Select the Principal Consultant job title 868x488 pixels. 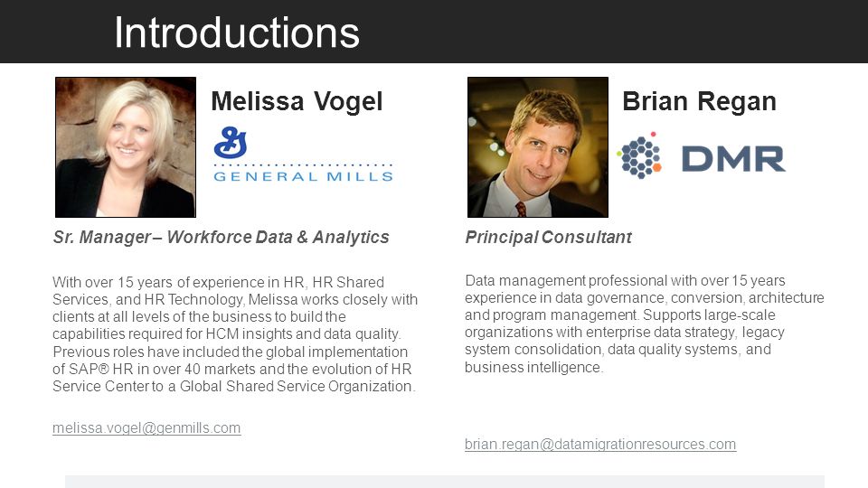click(x=548, y=237)
